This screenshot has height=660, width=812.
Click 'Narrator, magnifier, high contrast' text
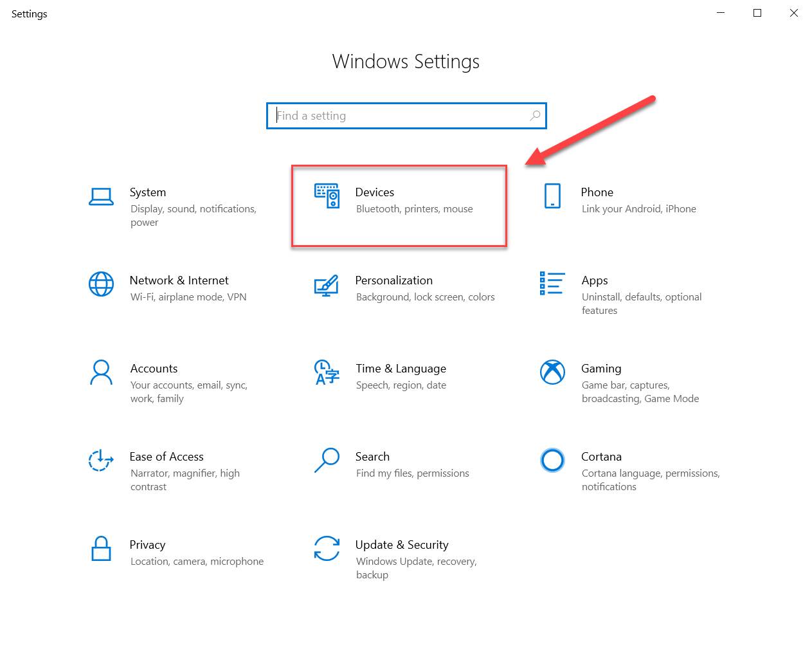tap(185, 480)
